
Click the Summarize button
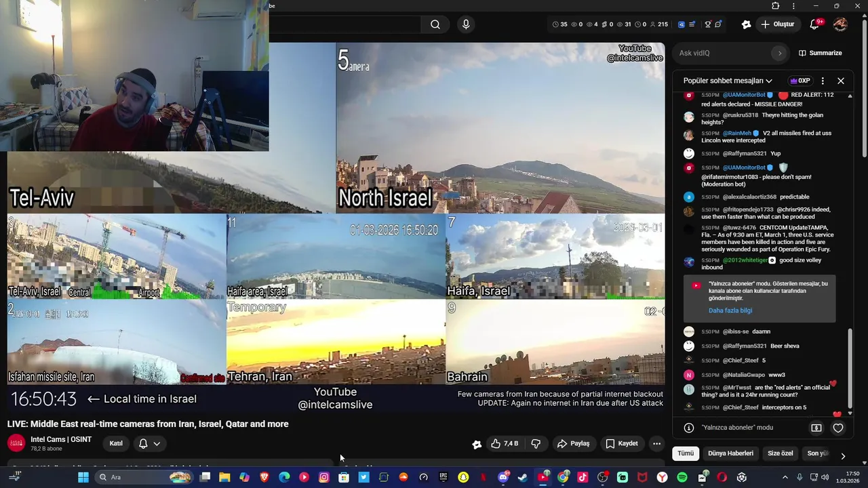[x=820, y=53]
